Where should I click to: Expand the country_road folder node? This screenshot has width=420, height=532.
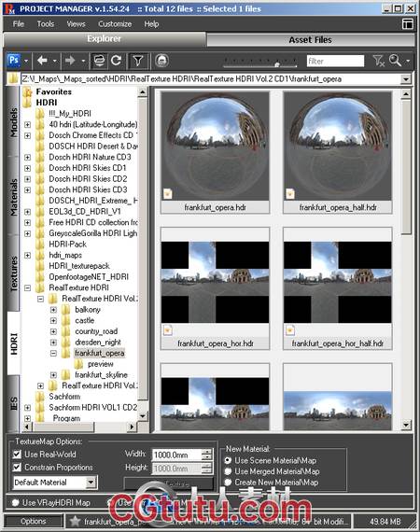tap(53, 331)
